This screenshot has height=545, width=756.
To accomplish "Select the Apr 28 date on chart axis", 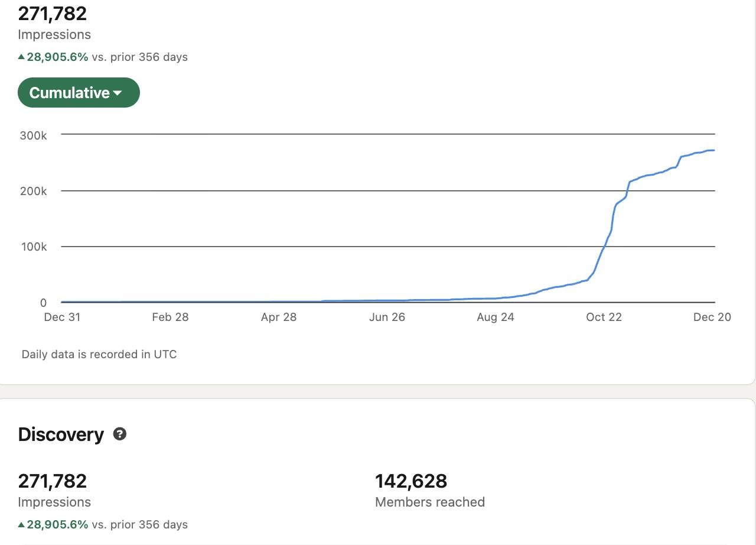I will pos(279,317).
